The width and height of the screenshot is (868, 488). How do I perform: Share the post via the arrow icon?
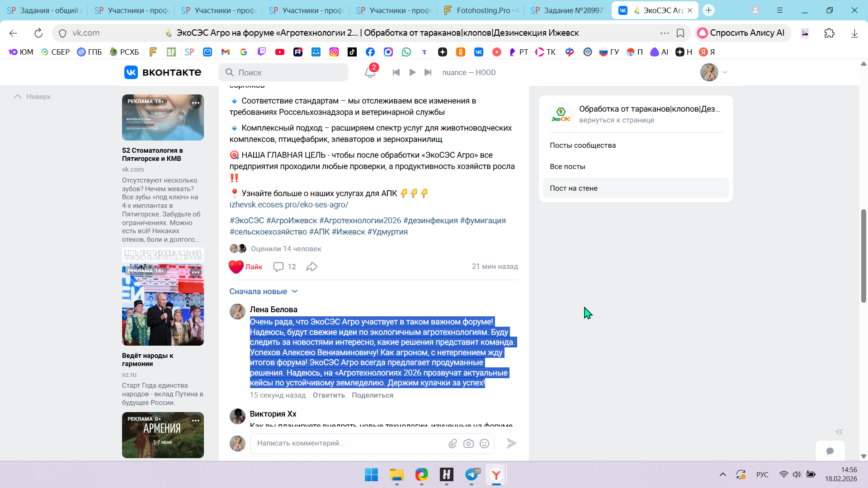(x=312, y=267)
